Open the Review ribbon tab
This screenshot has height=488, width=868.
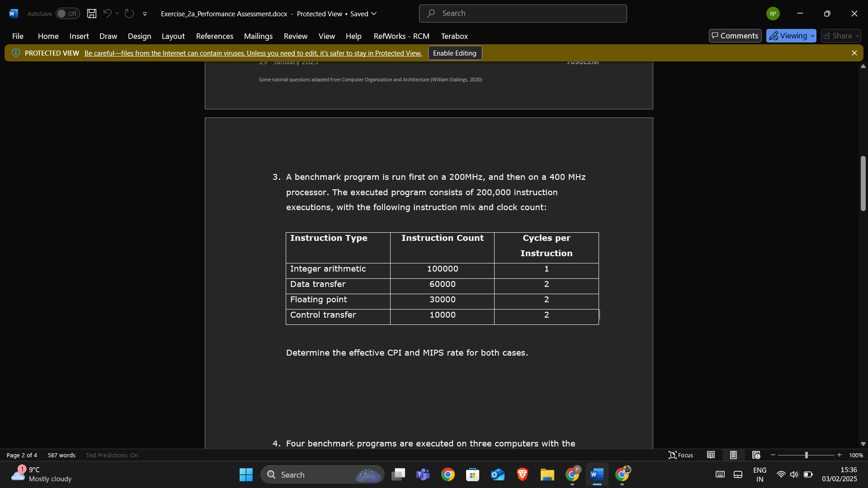point(296,36)
